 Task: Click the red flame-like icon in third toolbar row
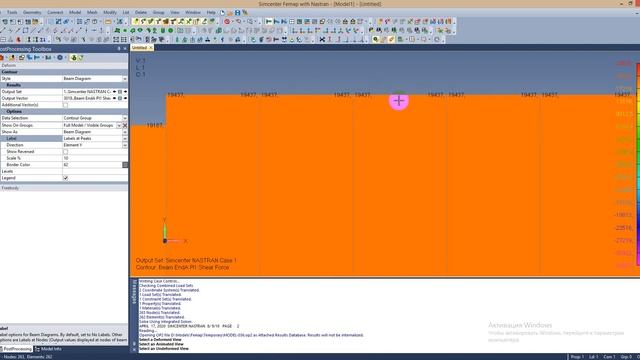tap(19, 39)
